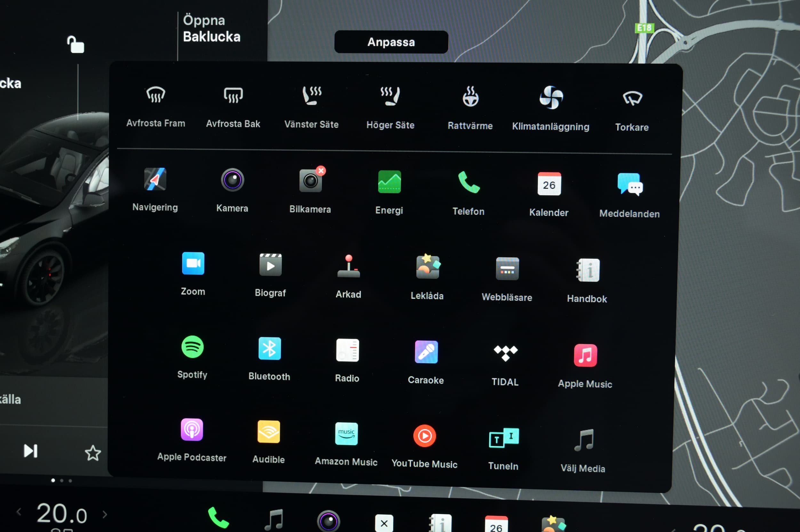Viewport: 800px width, 532px height.
Task: Enable Höger Säte seat heating
Action: click(390, 108)
